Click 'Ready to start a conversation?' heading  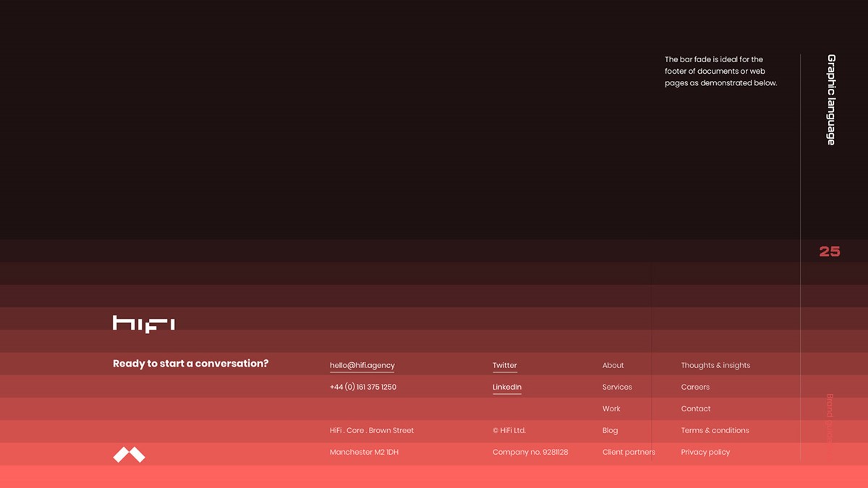(190, 364)
